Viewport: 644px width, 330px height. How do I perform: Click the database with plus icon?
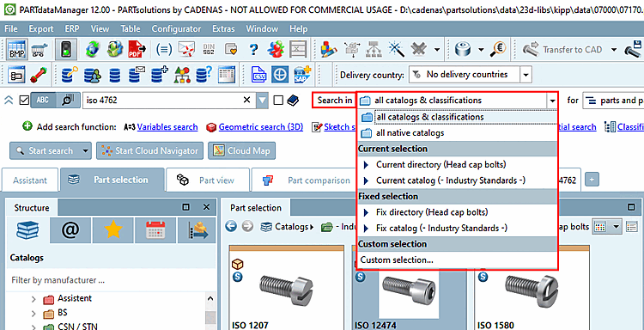(x=160, y=75)
